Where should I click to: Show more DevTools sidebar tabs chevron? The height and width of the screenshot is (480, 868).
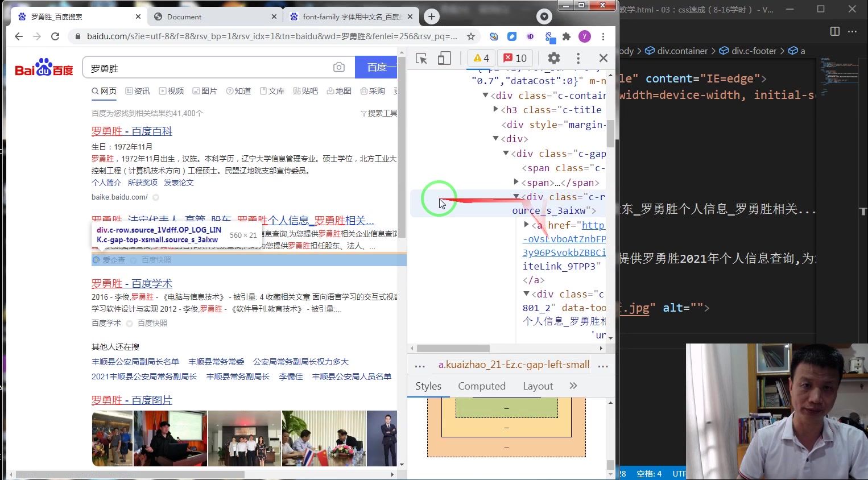pos(573,386)
